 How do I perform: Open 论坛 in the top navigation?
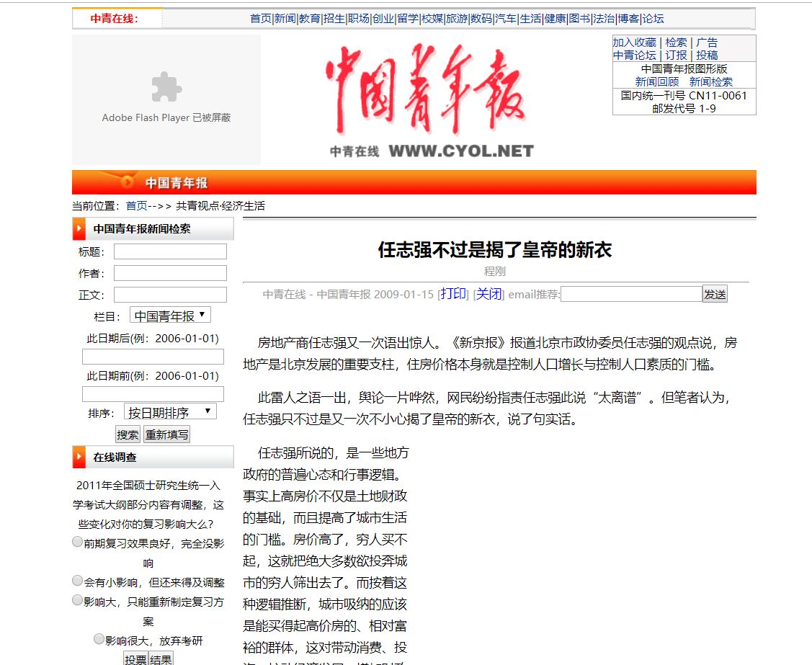click(653, 19)
